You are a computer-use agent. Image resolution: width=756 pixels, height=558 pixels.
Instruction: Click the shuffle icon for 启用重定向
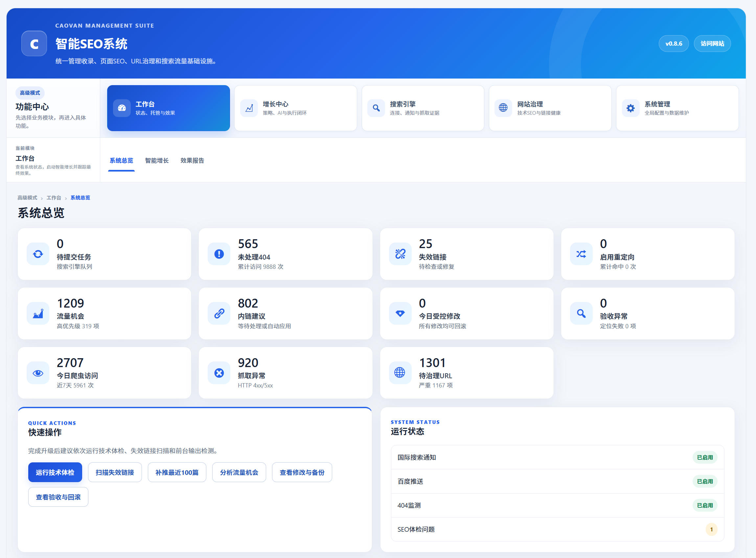581,254
